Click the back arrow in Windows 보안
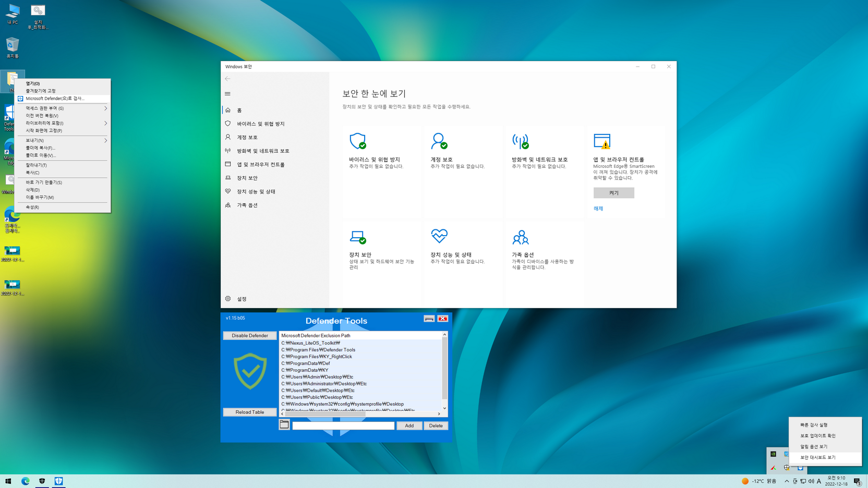868x488 pixels. 227,79
